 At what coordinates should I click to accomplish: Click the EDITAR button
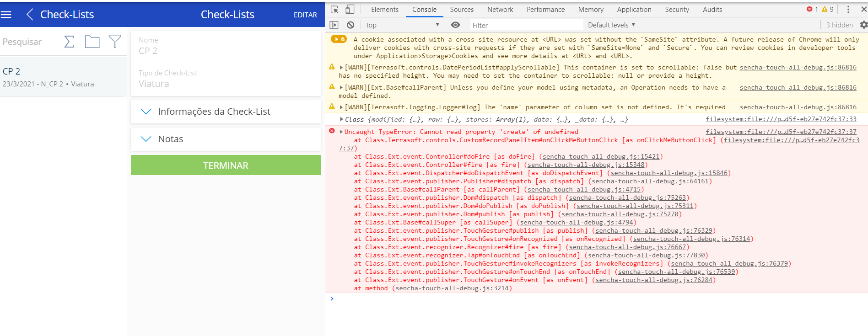[x=305, y=15]
